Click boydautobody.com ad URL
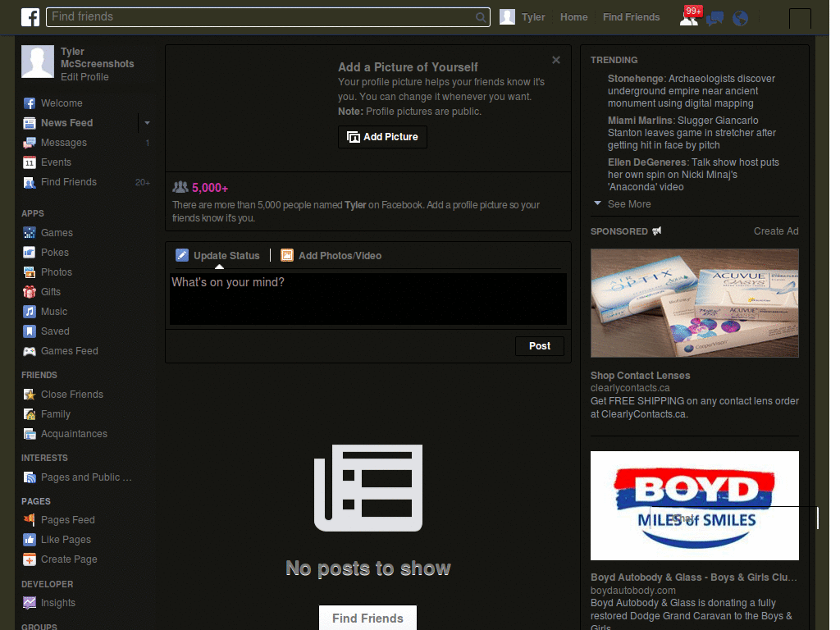840x630 pixels. click(x=632, y=591)
